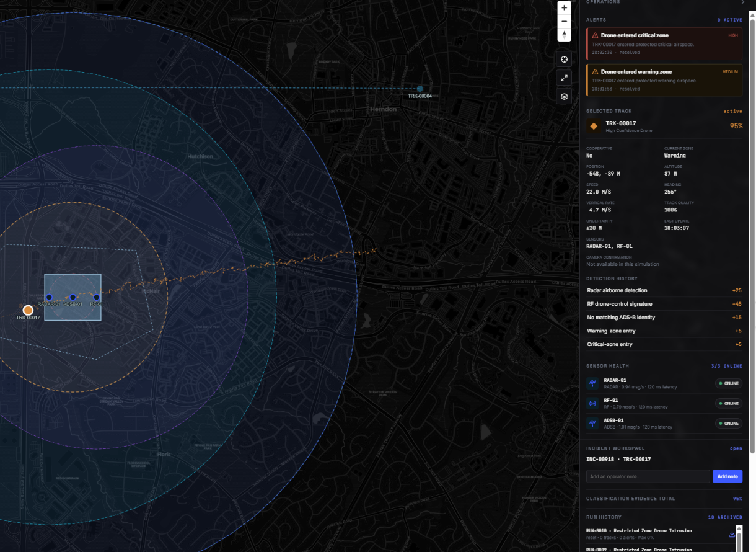
Task: Click the 'RADAR-01, RF-01' sensors value
Action: (x=609, y=246)
